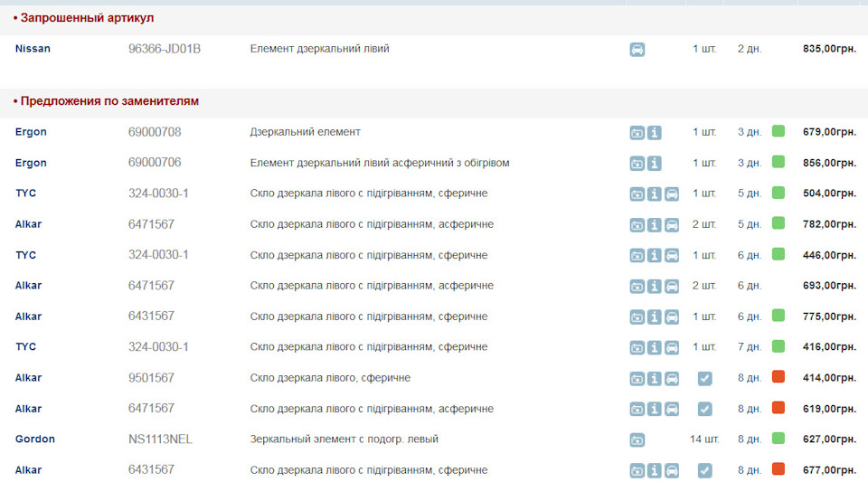Screen dimensions: 868x482
Task: View photo icon for Gordon NS1113NEL
Action: point(637,439)
